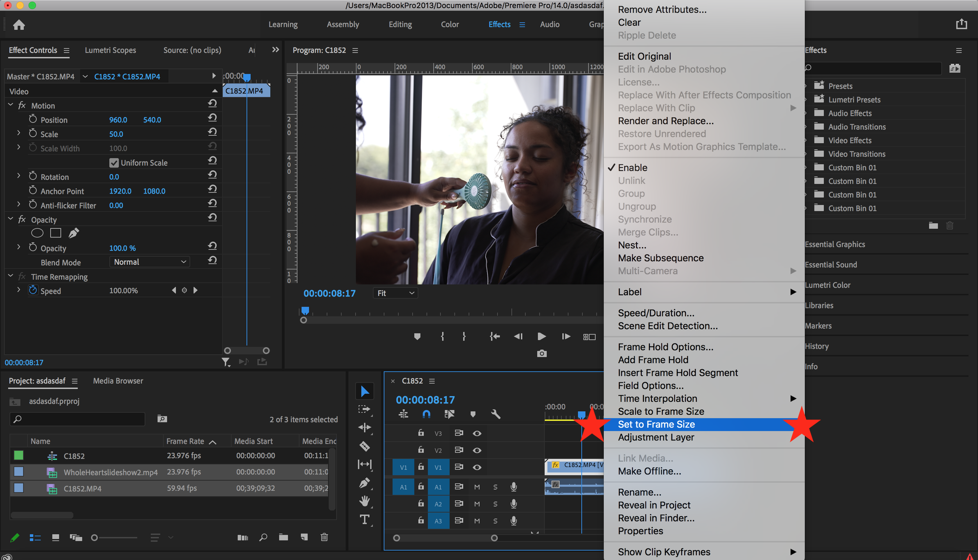Select the Hand tool
Screen dimensions: 978x560
[x=365, y=501]
